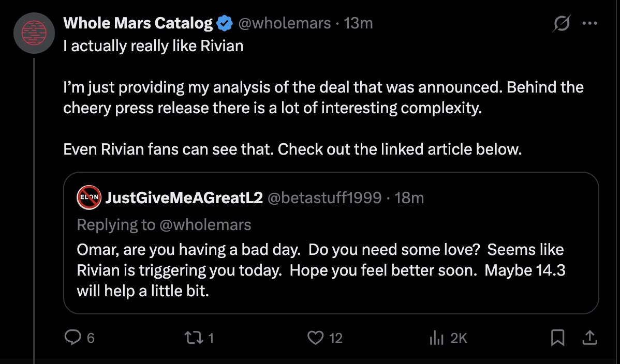Open the quoted tweet body text

pos(320,270)
